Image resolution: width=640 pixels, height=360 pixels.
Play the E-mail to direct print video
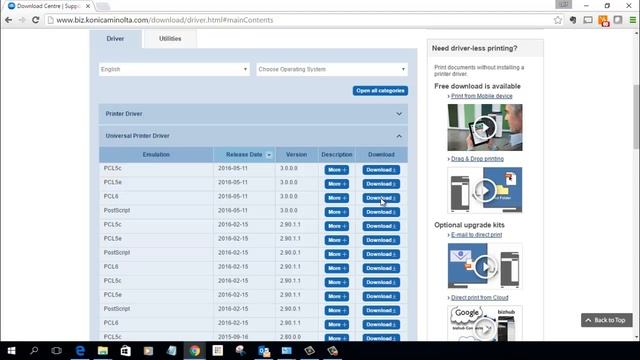[x=485, y=266]
